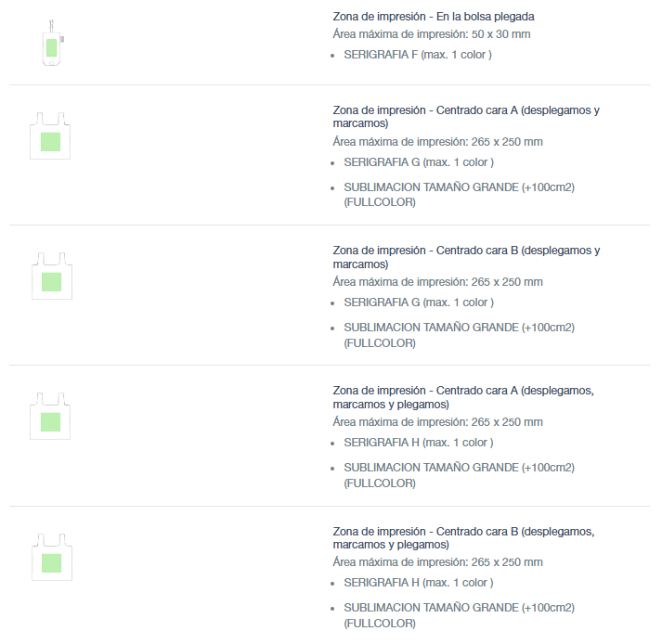Select bag thumbnail for cara A (desplegamos y marcamos)
Image resolution: width=662 pixels, height=644 pixels.
(51, 137)
